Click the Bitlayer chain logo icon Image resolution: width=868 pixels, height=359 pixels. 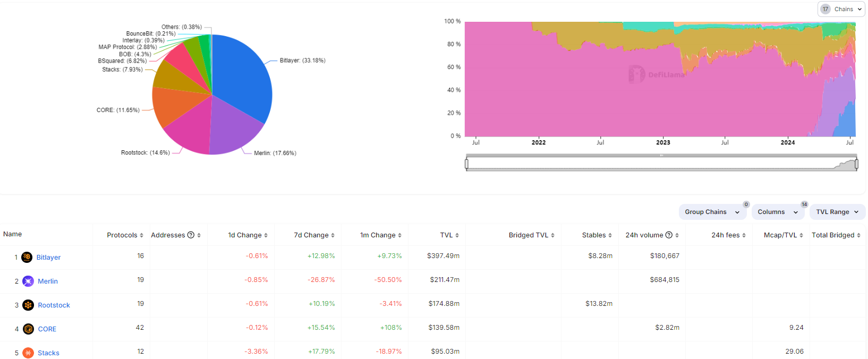tap(27, 258)
